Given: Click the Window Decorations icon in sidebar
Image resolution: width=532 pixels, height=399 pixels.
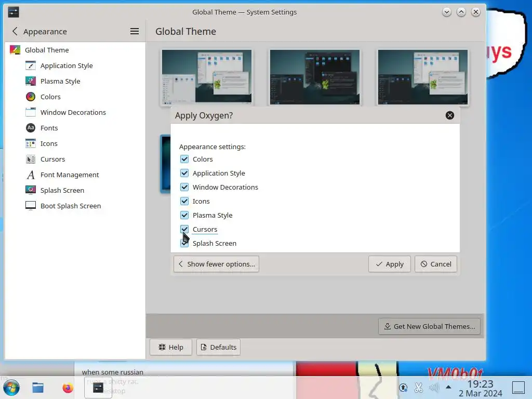Looking at the screenshot, I should pyautogui.click(x=31, y=112).
